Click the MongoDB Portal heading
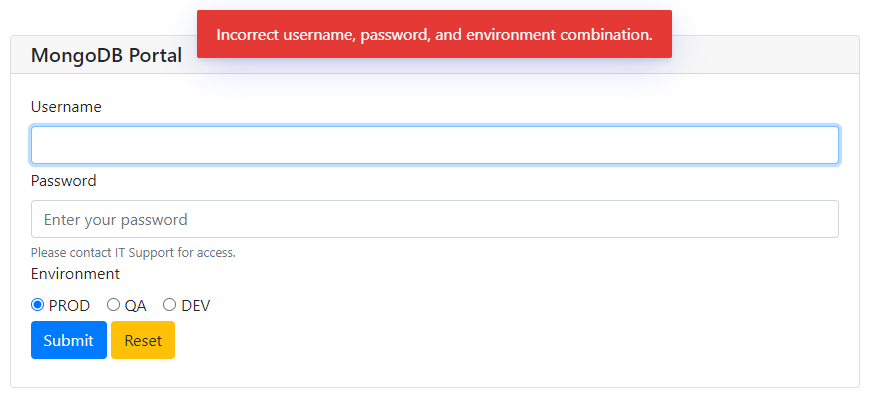This screenshot has width=873, height=405. 106,55
